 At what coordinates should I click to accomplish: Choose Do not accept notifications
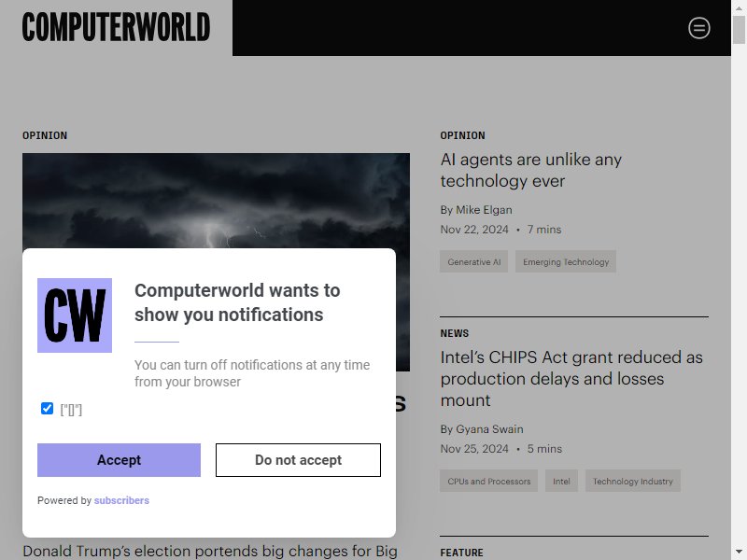coord(298,460)
